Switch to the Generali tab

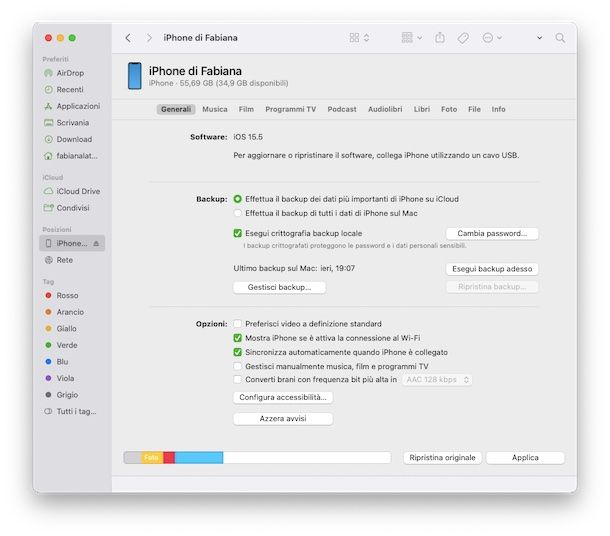click(x=176, y=109)
